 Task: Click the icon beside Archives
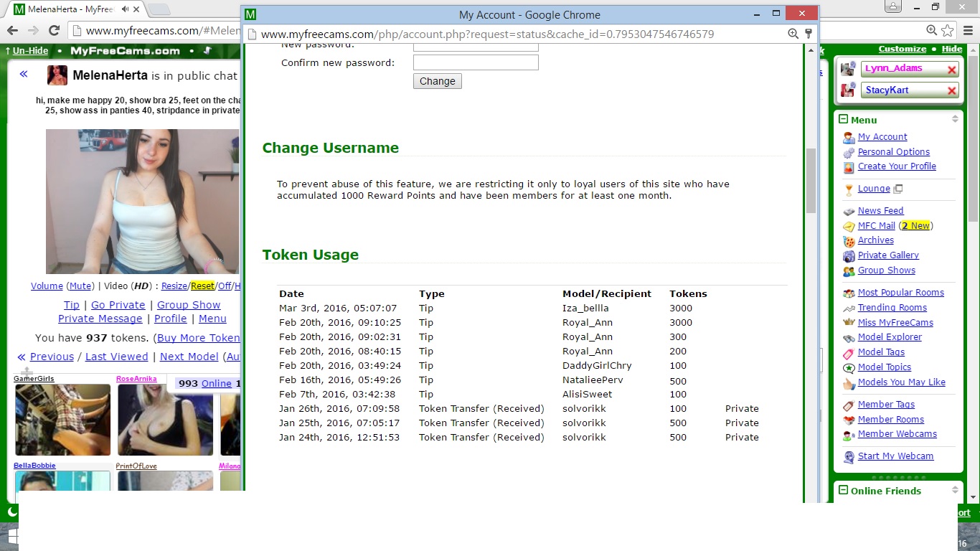point(849,241)
